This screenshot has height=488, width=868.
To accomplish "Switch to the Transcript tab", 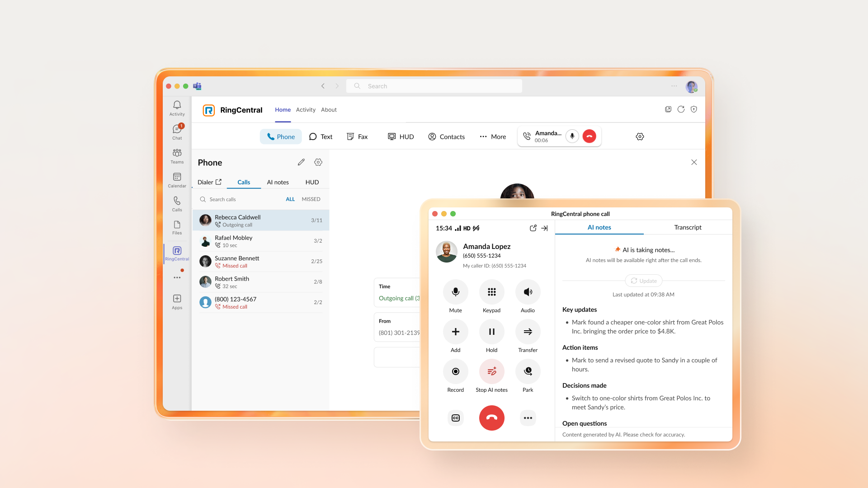I will [687, 227].
